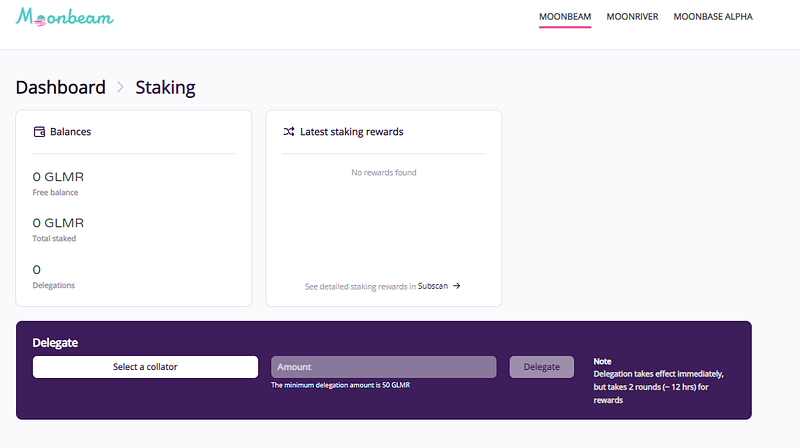
Task: Click the Balances wallet icon
Action: pos(39,132)
